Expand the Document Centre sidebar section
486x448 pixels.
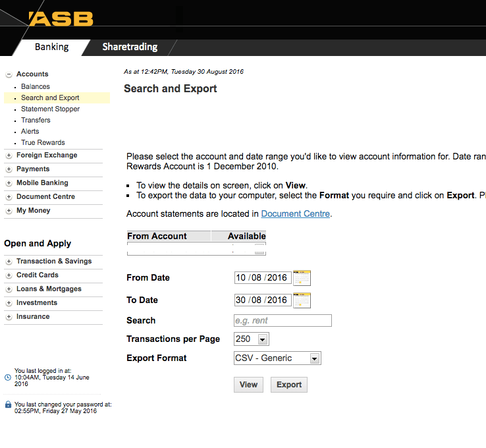[9, 197]
